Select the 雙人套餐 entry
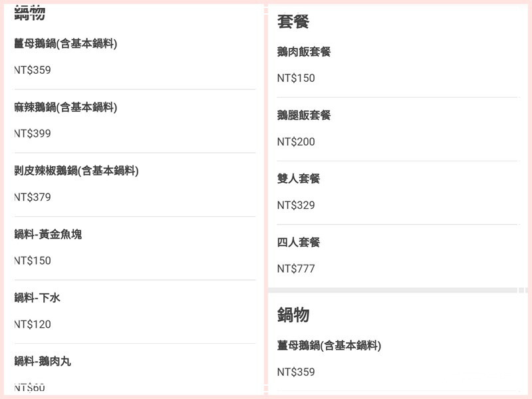Viewport: 532px width, 399px height. coord(299,179)
